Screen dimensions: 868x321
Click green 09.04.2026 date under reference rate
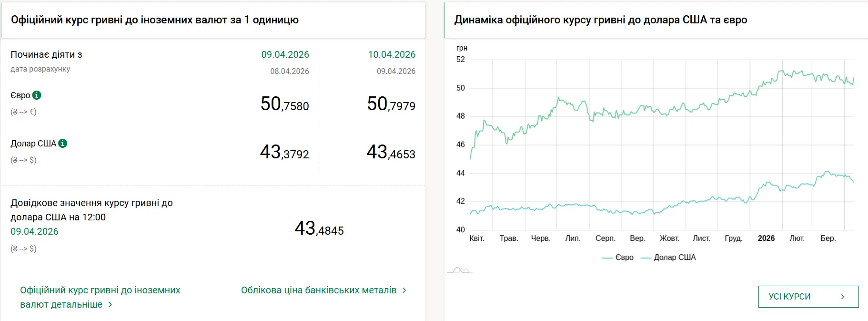click(x=34, y=231)
